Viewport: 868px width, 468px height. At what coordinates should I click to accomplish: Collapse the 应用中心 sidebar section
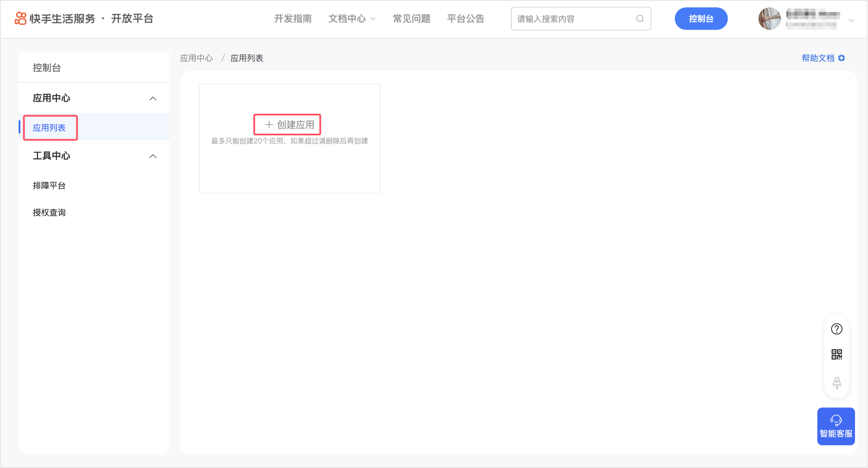(153, 99)
